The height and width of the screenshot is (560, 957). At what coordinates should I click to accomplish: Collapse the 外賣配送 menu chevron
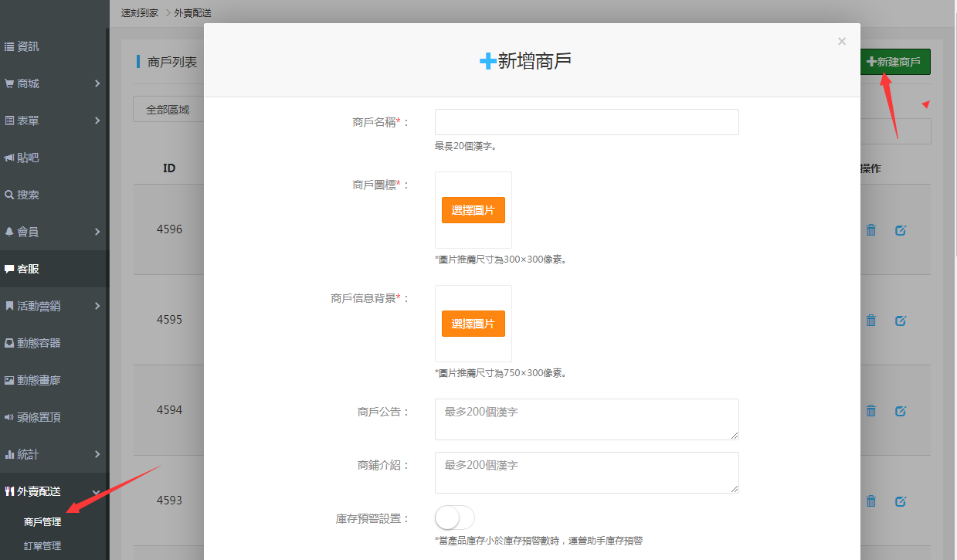(x=97, y=492)
